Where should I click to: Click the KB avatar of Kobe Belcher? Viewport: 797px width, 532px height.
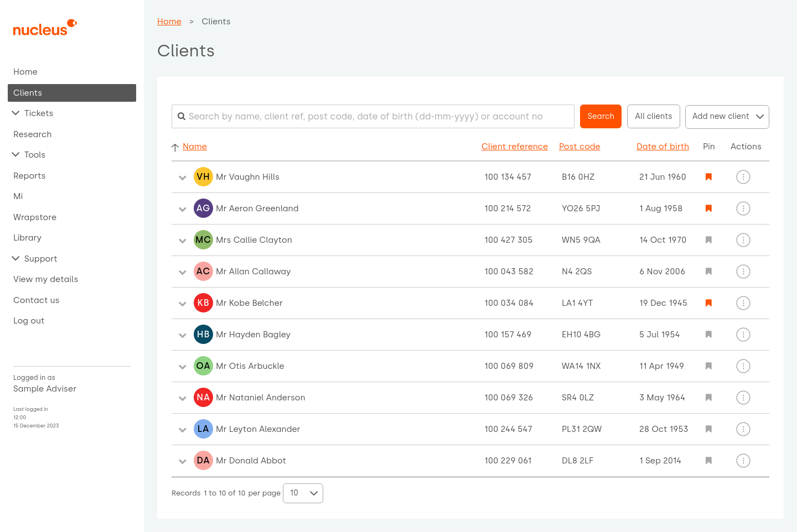pyautogui.click(x=203, y=303)
